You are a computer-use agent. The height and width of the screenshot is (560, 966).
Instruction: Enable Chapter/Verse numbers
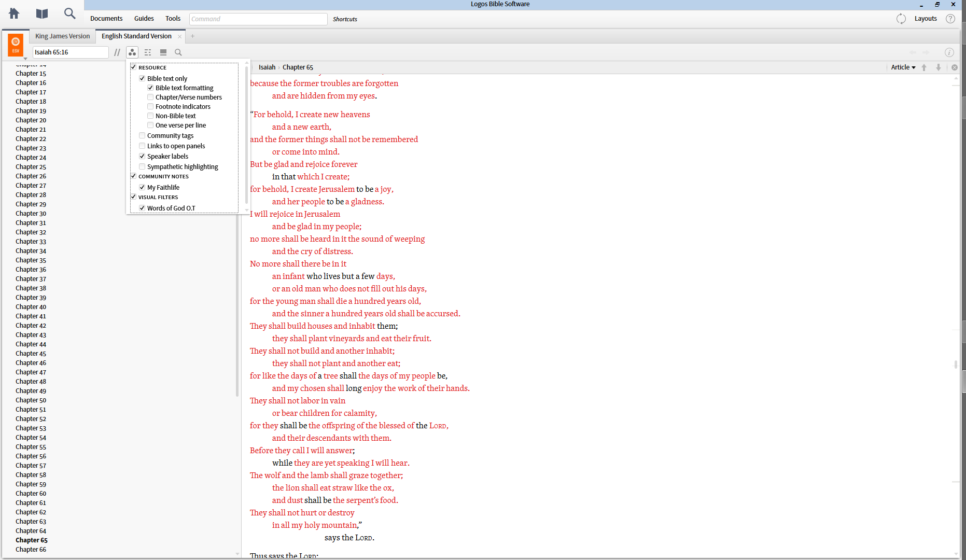coord(150,97)
